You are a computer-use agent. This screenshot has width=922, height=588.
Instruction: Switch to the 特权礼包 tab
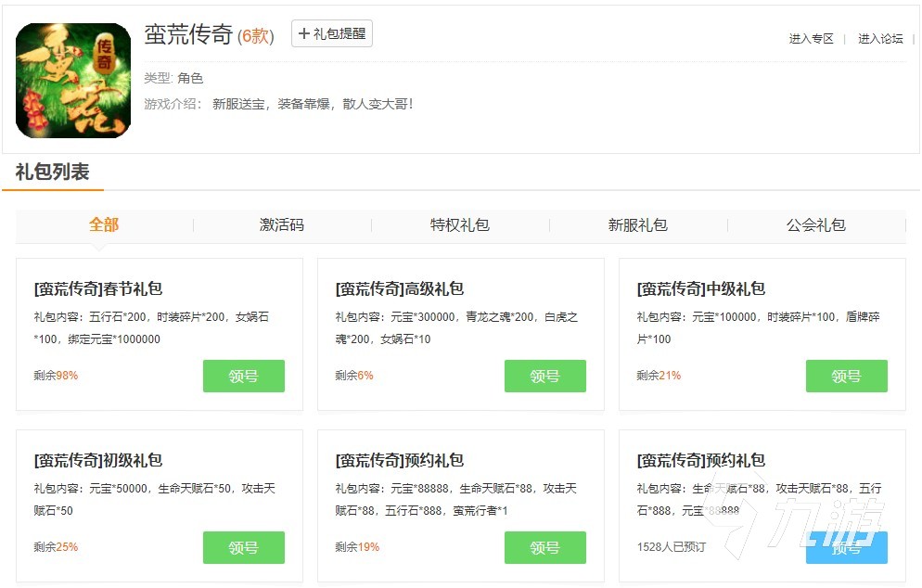[460, 224]
